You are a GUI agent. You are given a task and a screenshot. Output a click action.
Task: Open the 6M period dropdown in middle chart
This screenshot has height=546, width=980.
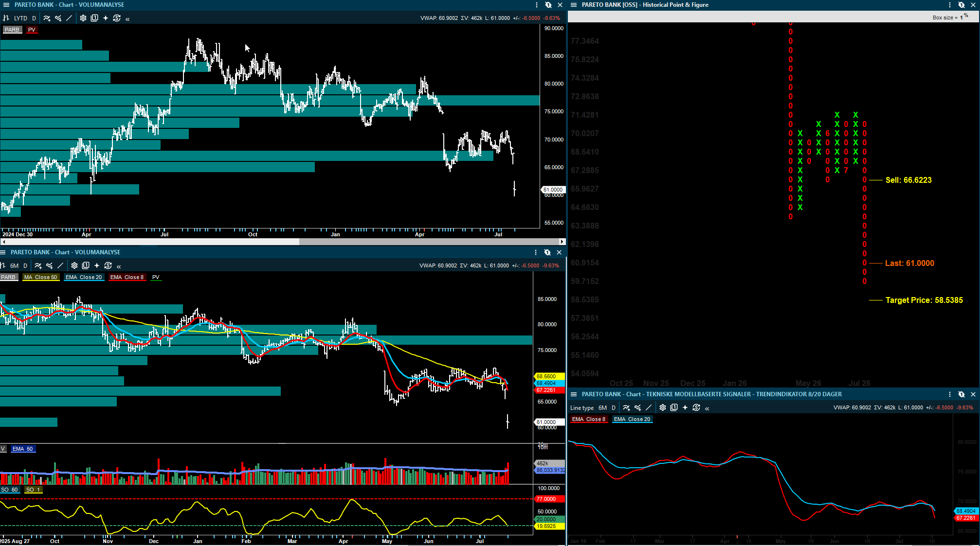point(14,265)
